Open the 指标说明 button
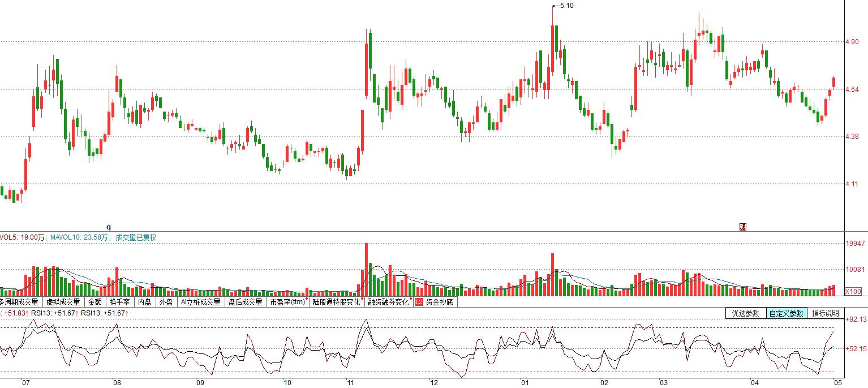This screenshot has height=388, width=868. point(825,313)
